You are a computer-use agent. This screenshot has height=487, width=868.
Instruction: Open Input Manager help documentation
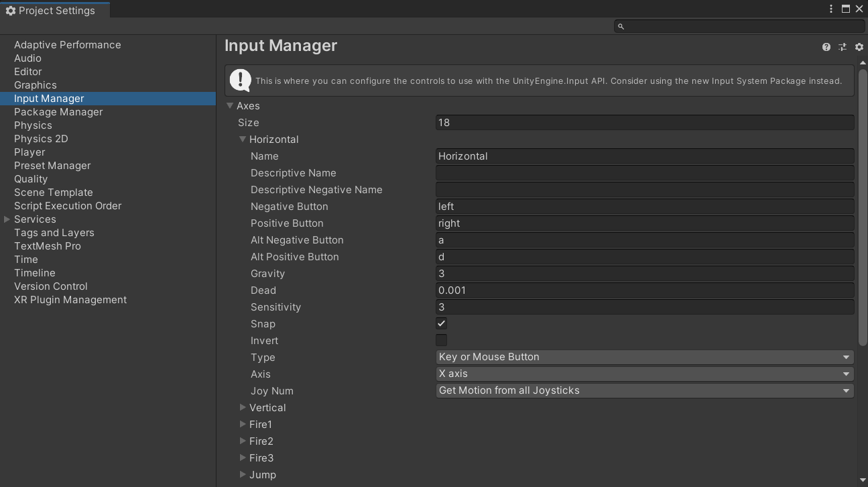826,47
